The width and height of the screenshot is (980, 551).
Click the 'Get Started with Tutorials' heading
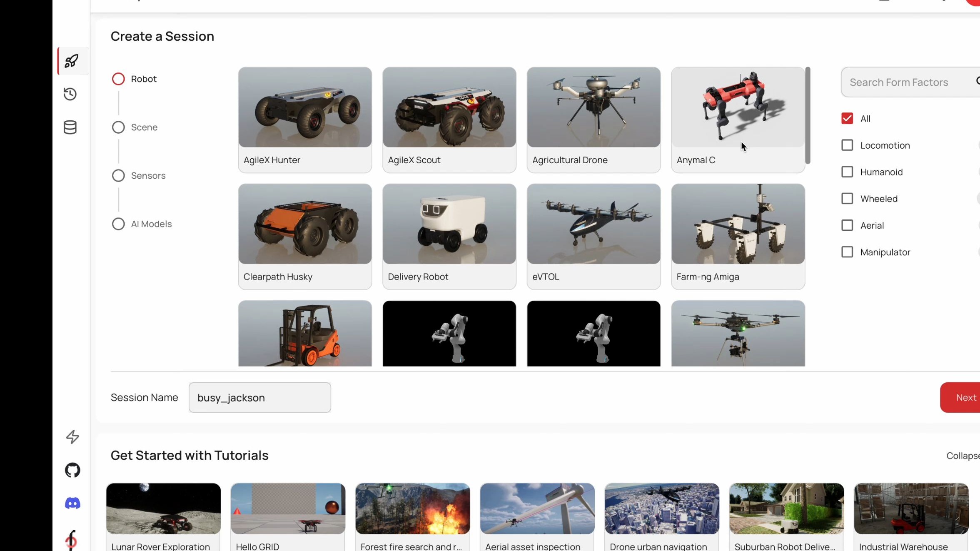tap(190, 456)
